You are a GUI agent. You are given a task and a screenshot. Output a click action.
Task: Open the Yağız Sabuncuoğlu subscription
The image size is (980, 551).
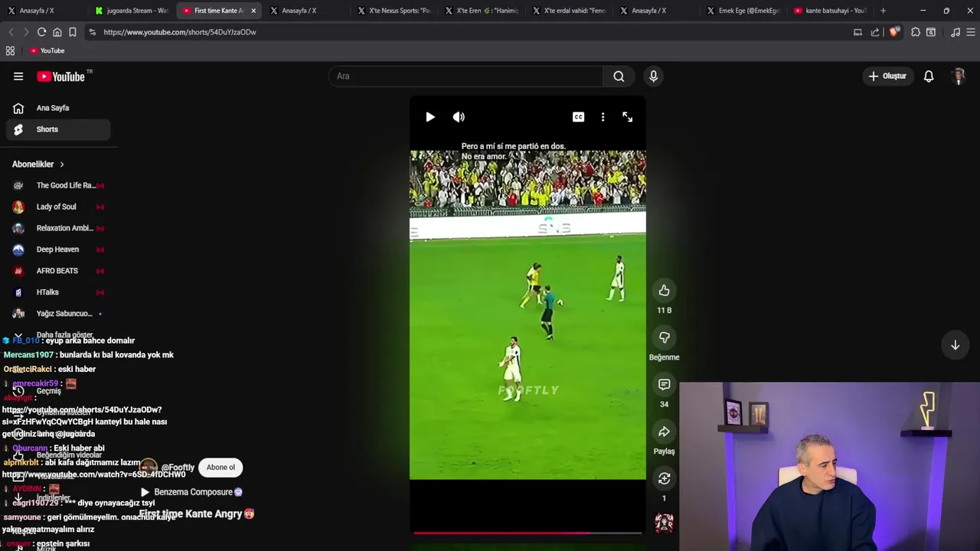pos(58,314)
